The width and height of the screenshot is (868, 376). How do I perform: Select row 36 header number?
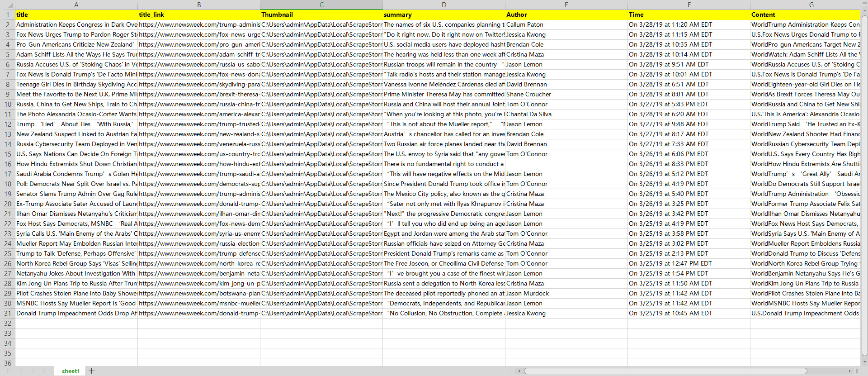point(8,363)
